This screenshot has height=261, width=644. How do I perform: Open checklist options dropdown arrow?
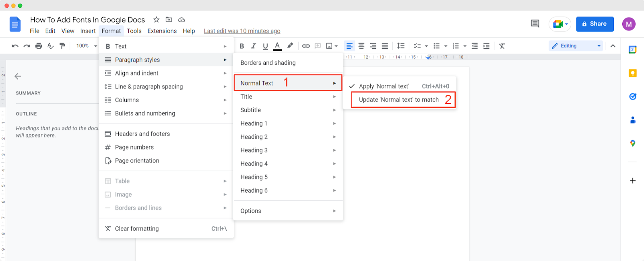(426, 46)
